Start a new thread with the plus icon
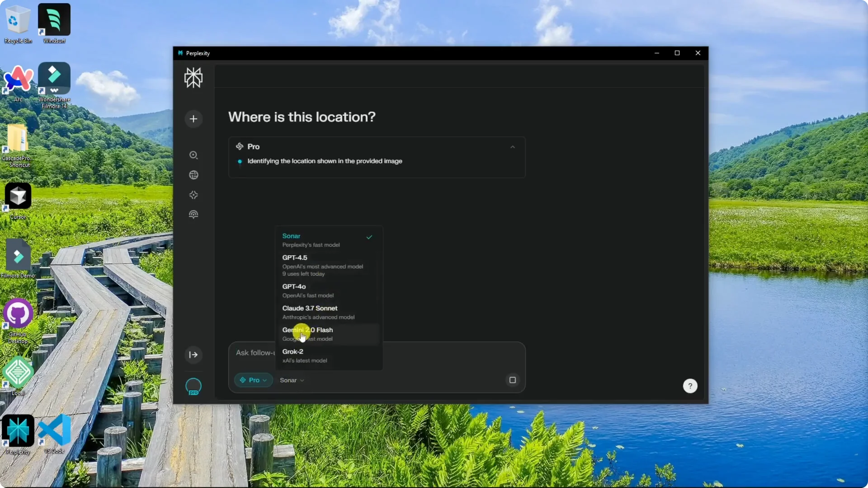 (x=193, y=119)
